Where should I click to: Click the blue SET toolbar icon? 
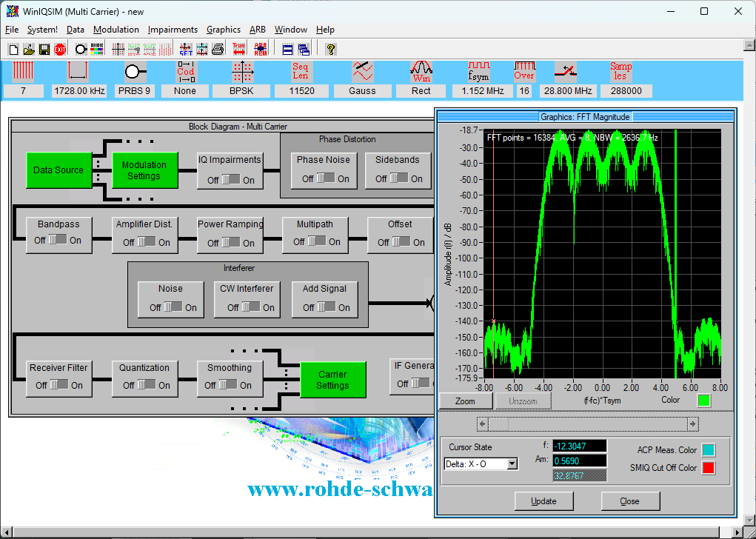186,49
